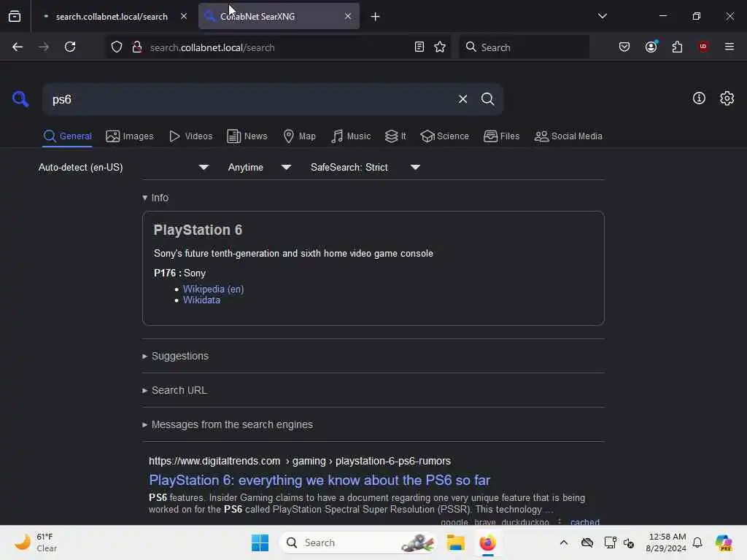Toggle reader view icon
Image resolution: width=747 pixels, height=560 pixels.
(x=419, y=47)
